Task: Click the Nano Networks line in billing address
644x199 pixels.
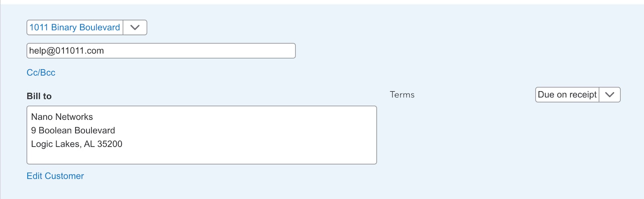Action: click(62, 117)
